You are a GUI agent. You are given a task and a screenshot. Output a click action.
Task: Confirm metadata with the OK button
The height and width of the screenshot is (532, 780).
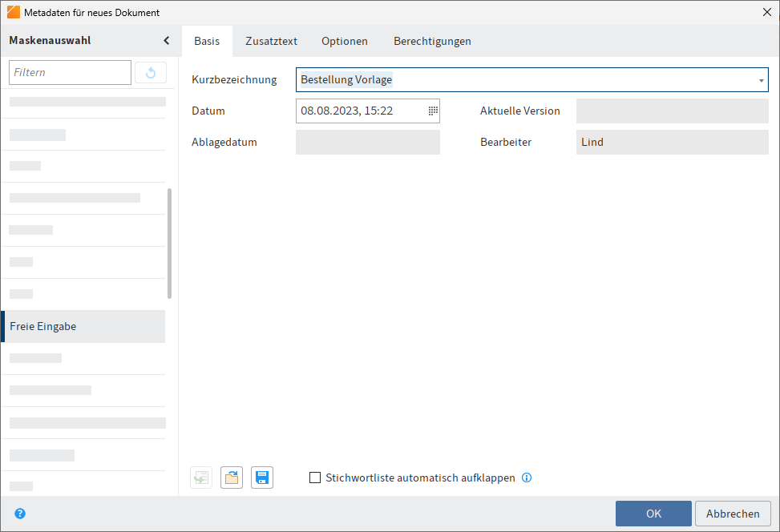pos(653,514)
